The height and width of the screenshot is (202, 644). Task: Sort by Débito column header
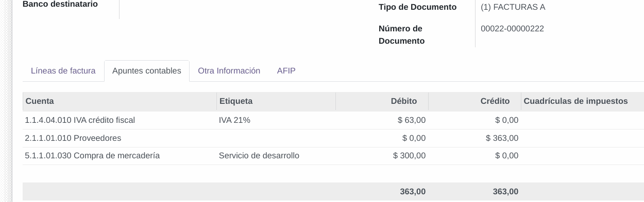point(382,101)
